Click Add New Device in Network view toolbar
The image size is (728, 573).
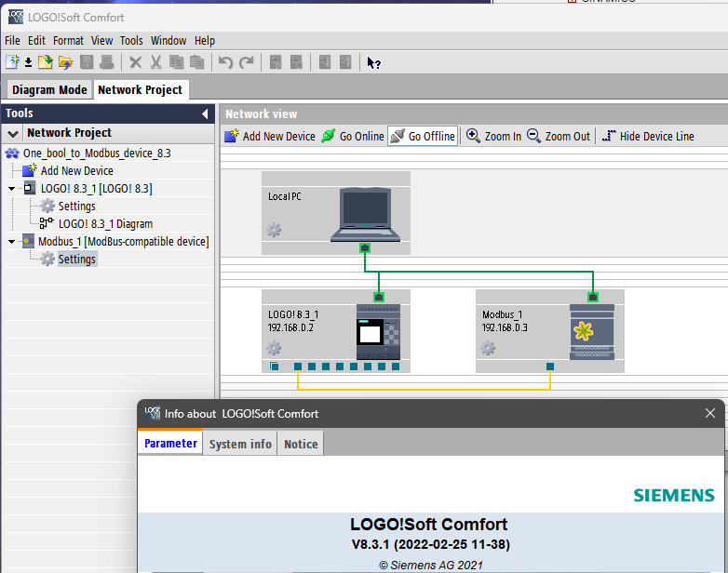pos(270,136)
